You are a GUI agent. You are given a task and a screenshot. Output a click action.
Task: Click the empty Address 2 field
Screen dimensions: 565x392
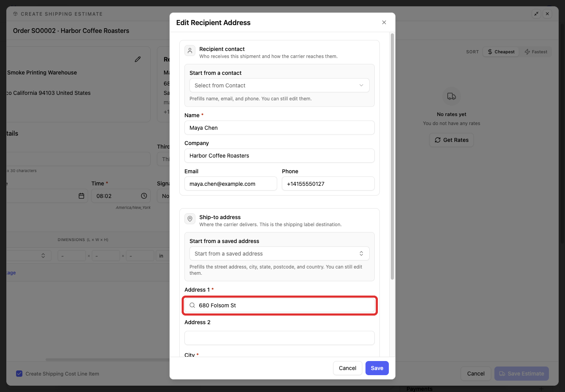tap(279, 338)
